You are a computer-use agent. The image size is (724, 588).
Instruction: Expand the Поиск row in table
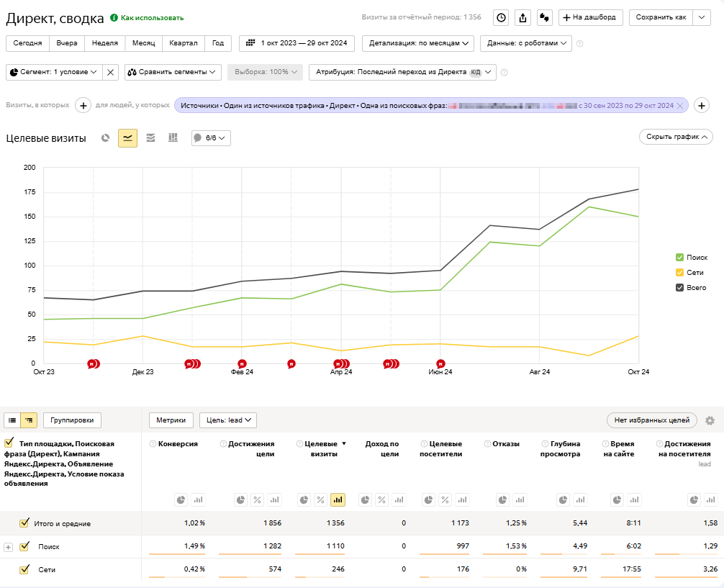coord(9,547)
